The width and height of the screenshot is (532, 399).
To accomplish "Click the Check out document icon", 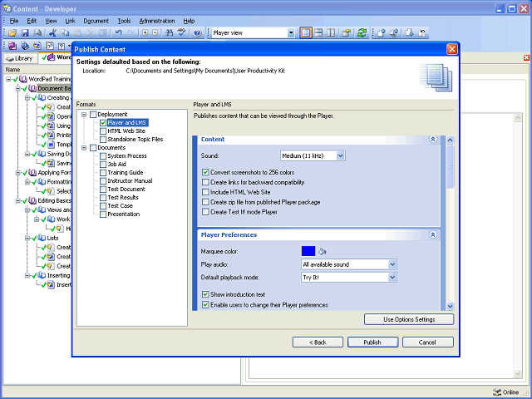I will [410, 33].
